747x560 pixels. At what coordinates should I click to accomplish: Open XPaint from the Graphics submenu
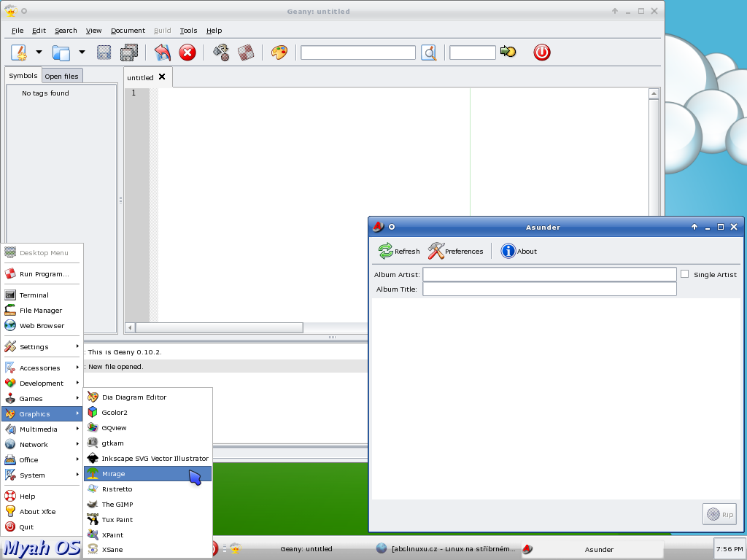coord(147,534)
